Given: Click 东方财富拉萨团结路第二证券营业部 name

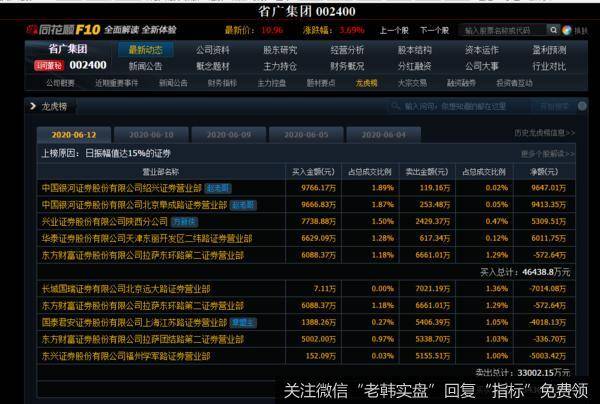Looking at the screenshot, I should pyautogui.click(x=143, y=339).
